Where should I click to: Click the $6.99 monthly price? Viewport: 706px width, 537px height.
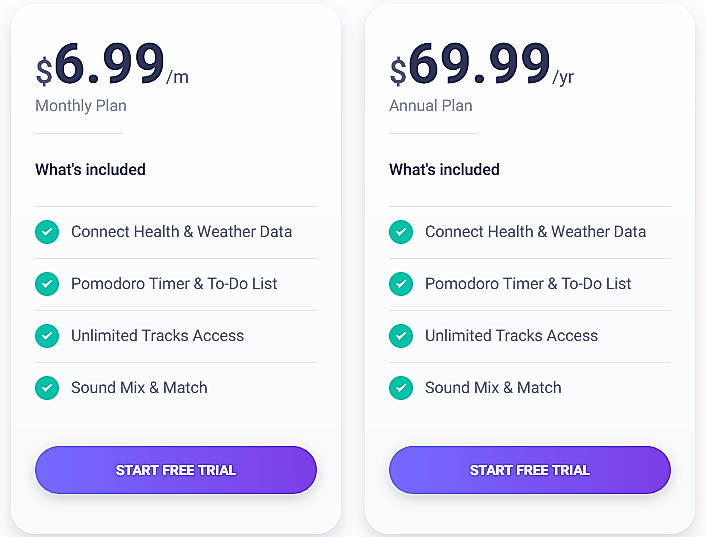click(x=110, y=66)
